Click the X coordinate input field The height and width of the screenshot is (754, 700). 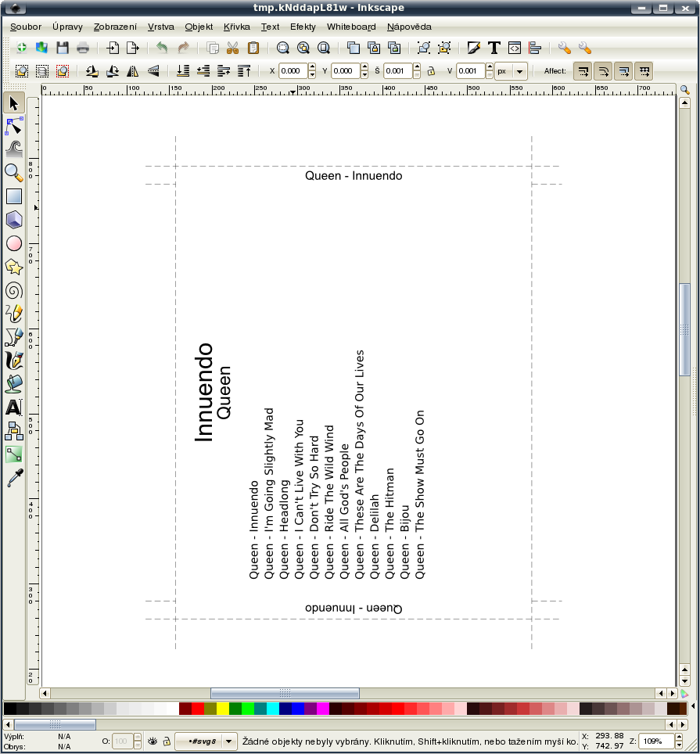[293, 71]
